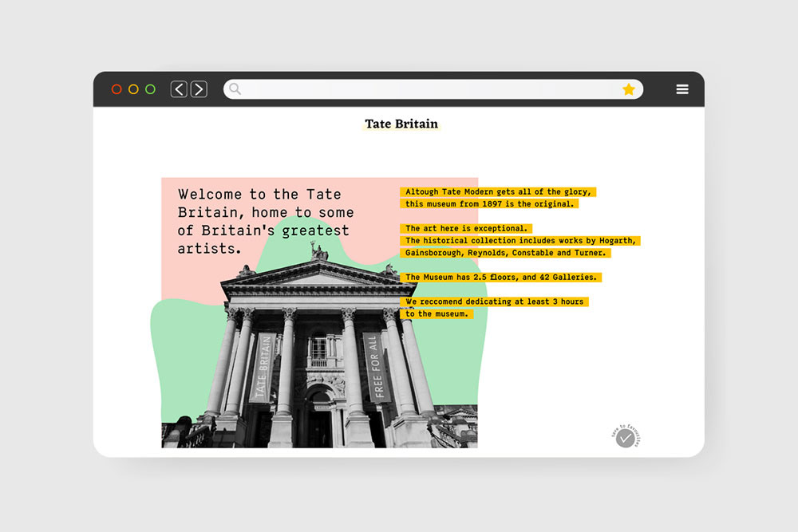
Task: Click the line 'Gainsborough, Reynolds, Constable and Turner.'
Action: [x=505, y=253]
